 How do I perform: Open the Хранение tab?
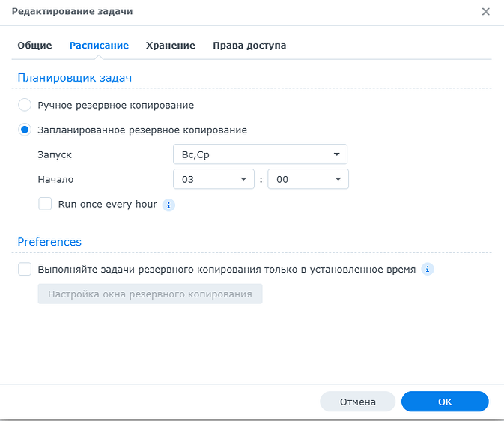(170, 46)
